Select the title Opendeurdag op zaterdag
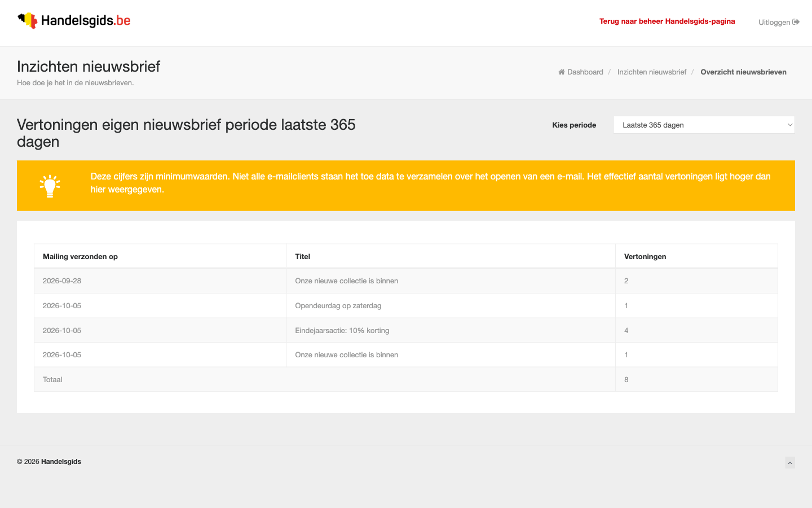 tap(338, 305)
